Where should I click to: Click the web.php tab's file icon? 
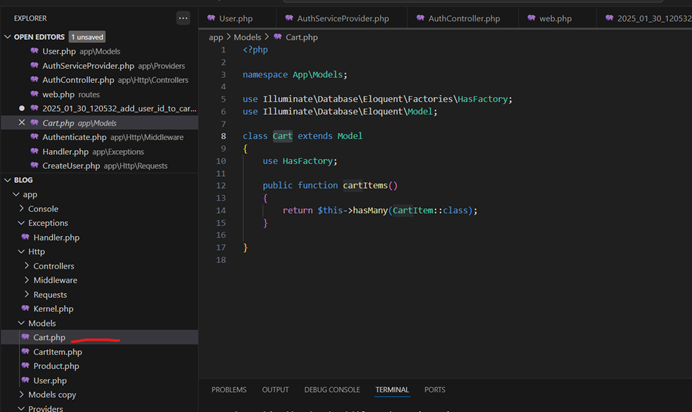pyautogui.click(x=529, y=18)
